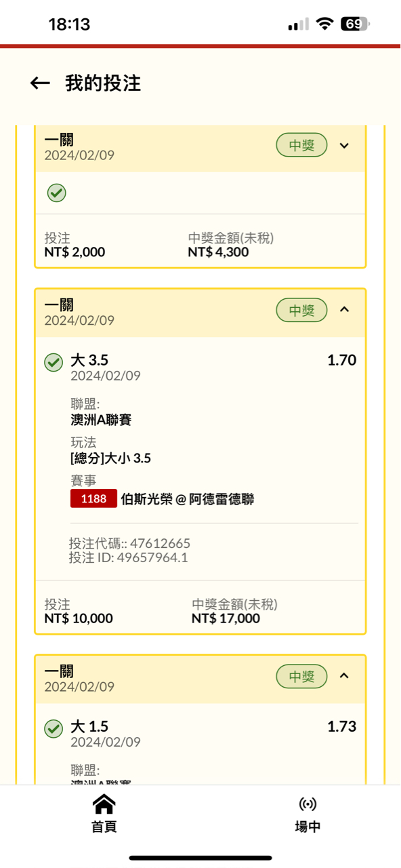Tap the red 1188 match code badge
This screenshot has width=401, height=868.
click(x=93, y=498)
